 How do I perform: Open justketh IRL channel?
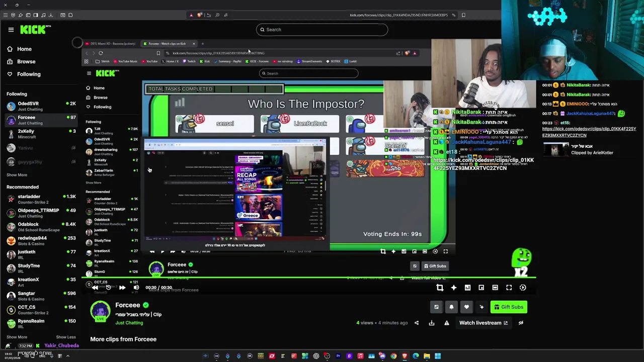pyautogui.click(x=40, y=254)
